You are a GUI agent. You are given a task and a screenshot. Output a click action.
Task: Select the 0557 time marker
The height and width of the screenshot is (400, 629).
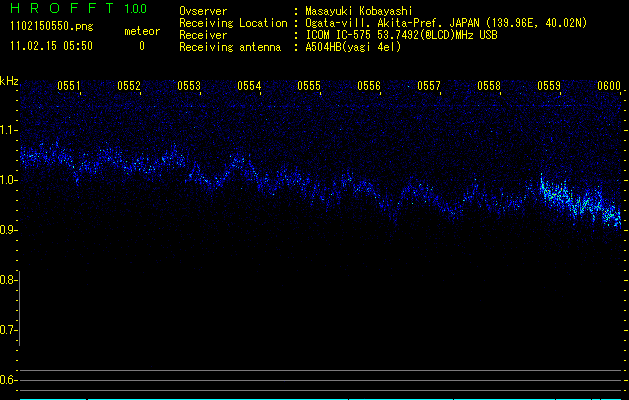[x=429, y=86]
